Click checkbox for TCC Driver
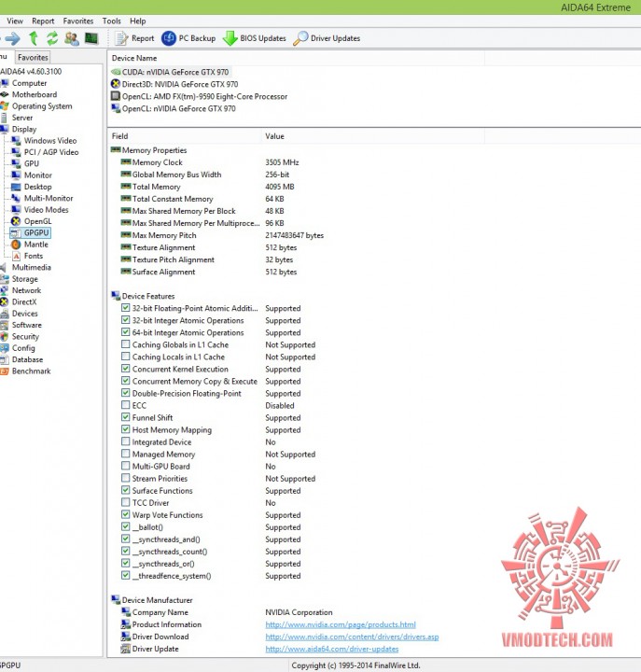This screenshot has width=641, height=672. point(126,502)
